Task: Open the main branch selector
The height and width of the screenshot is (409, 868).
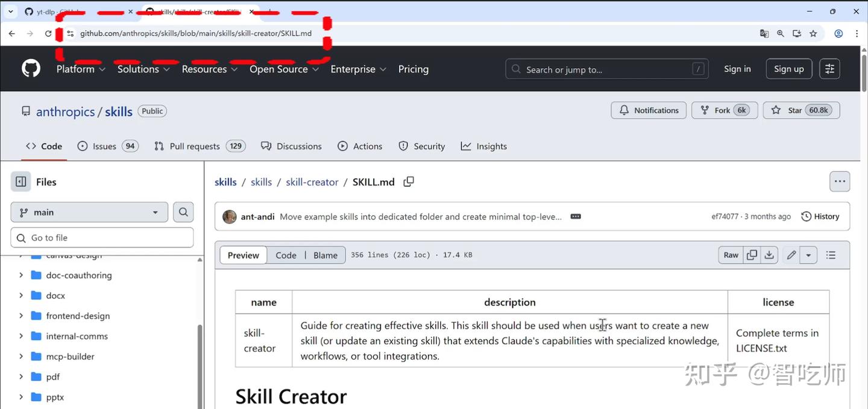Action: 89,212
